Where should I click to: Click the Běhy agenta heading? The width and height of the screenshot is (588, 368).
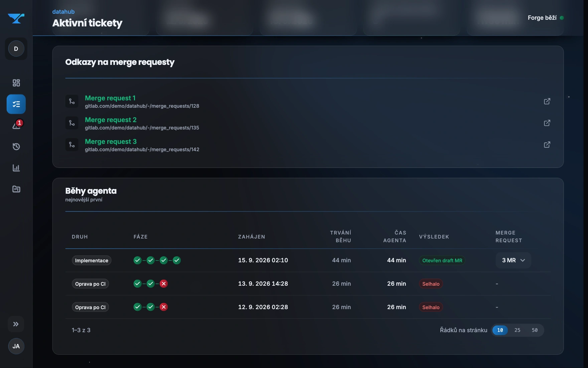(x=91, y=191)
